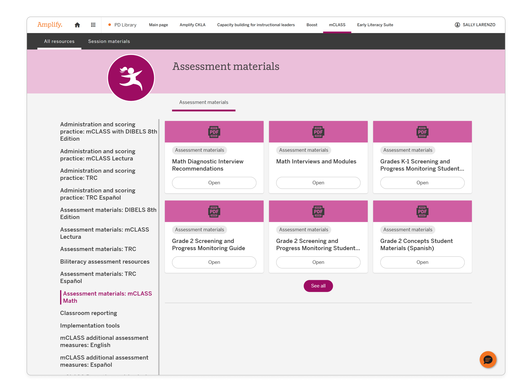Select Biliteracy assessment resources in the sidebar
Image resolution: width=532 pixels, height=392 pixels.
point(105,261)
